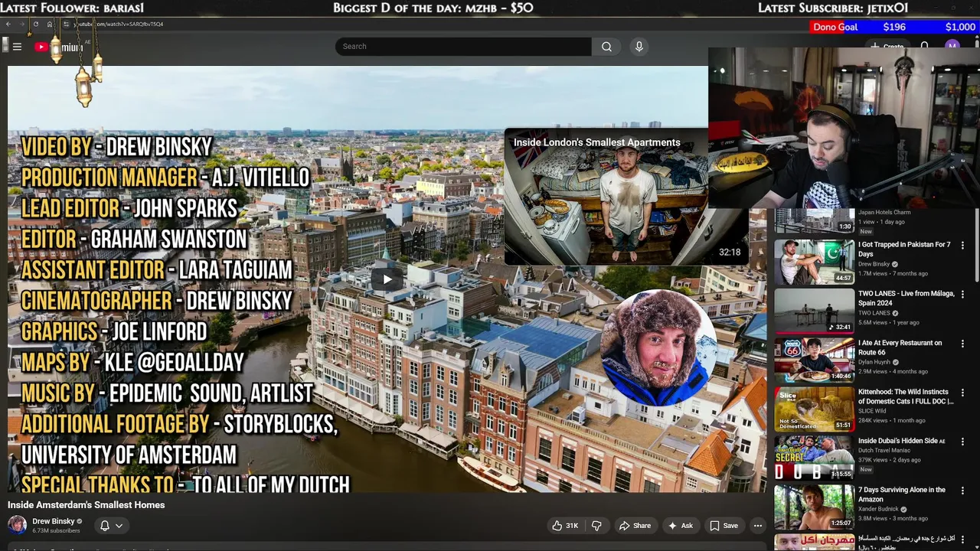Open the Japan Hotels Charm video thumbnail
Image resolution: width=980 pixels, height=551 pixels.
(x=814, y=220)
